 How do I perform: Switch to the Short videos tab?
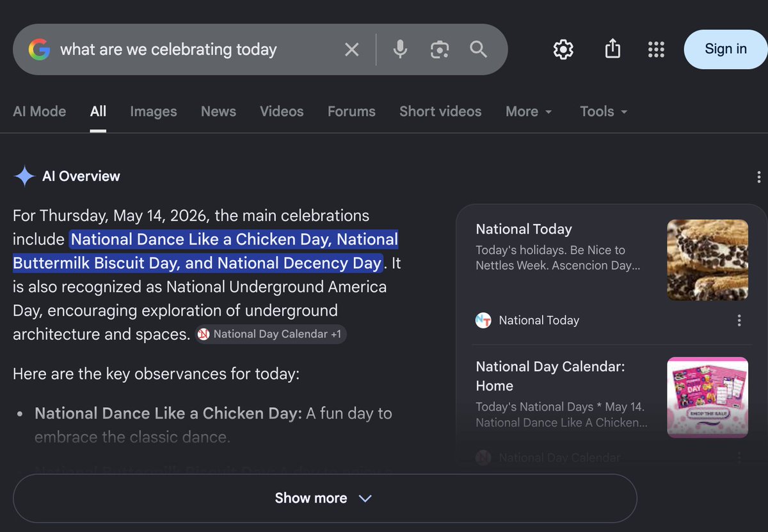(440, 111)
